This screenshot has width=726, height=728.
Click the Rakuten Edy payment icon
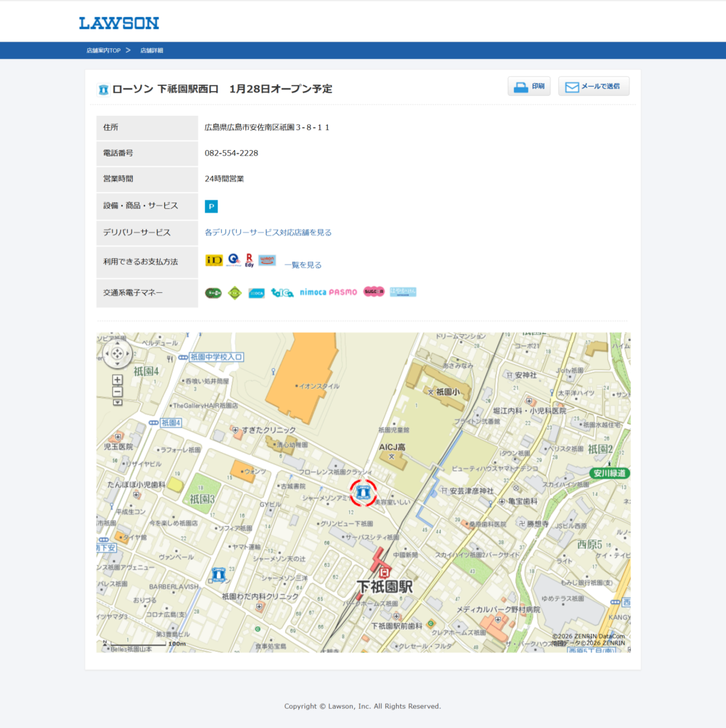[250, 260]
